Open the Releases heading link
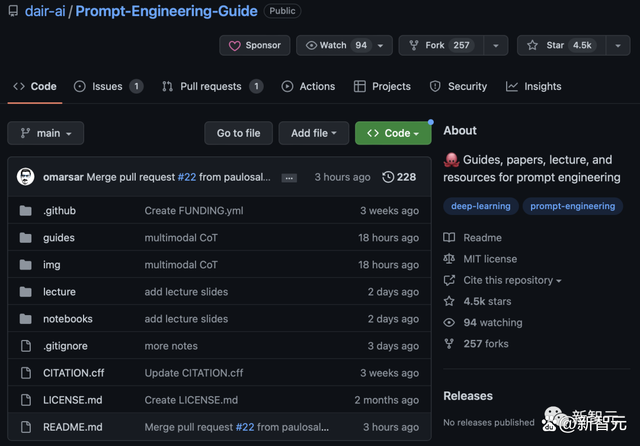Image resolution: width=640 pixels, height=446 pixels. pos(468,396)
